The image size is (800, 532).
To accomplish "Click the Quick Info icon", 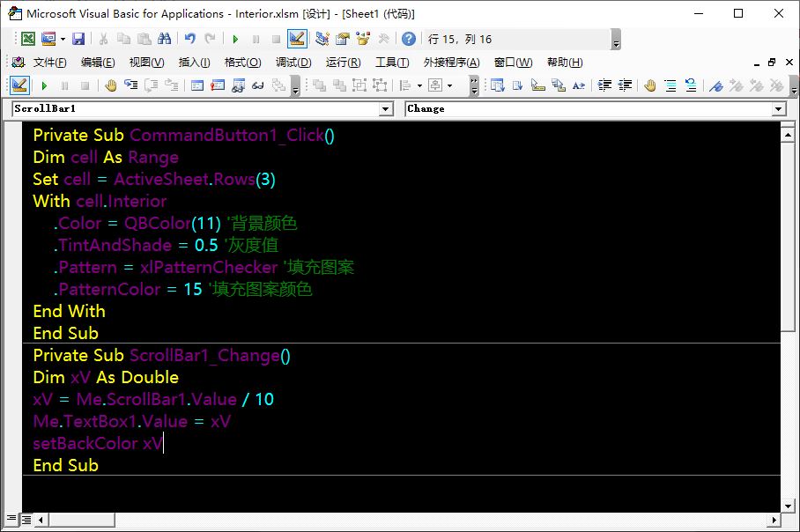I will pos(537,85).
